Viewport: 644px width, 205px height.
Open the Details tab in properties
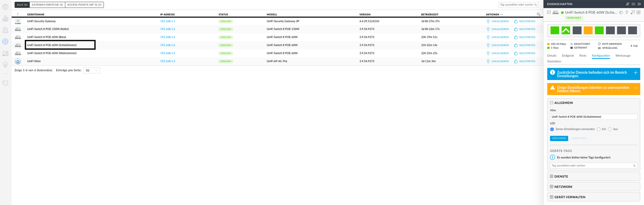pyautogui.click(x=552, y=56)
